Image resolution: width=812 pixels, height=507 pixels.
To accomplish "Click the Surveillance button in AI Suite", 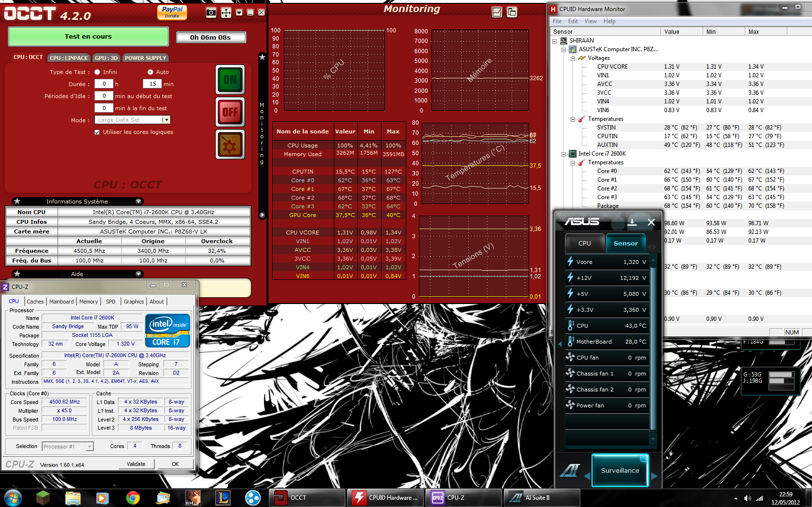I will pyautogui.click(x=620, y=470).
